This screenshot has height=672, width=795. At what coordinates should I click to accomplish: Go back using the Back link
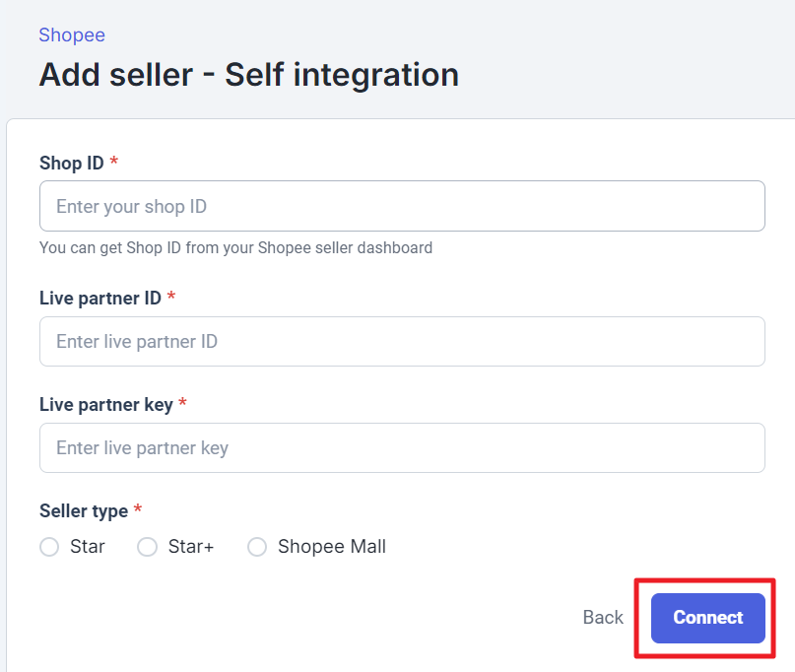[x=603, y=618]
